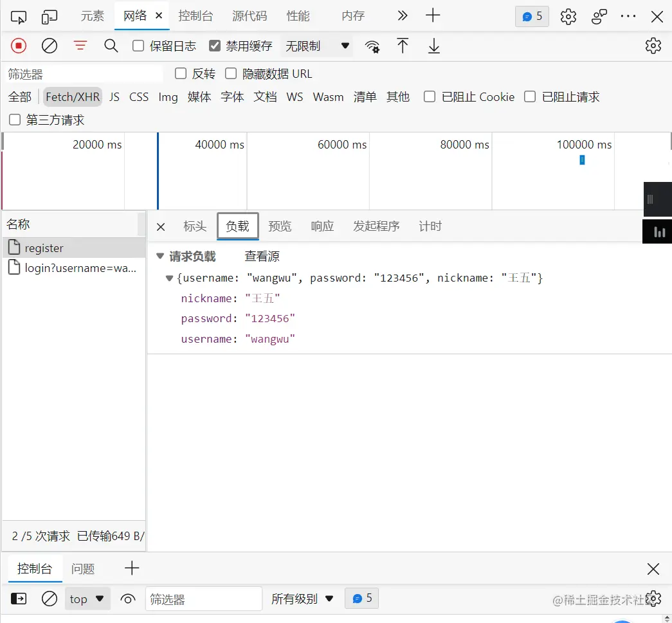
Task: Click the request marker in timeline overview
Action: pos(582,160)
